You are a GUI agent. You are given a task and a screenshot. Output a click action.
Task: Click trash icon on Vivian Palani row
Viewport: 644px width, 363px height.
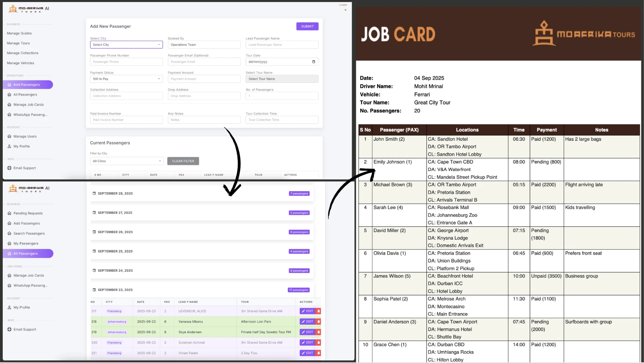point(318,353)
